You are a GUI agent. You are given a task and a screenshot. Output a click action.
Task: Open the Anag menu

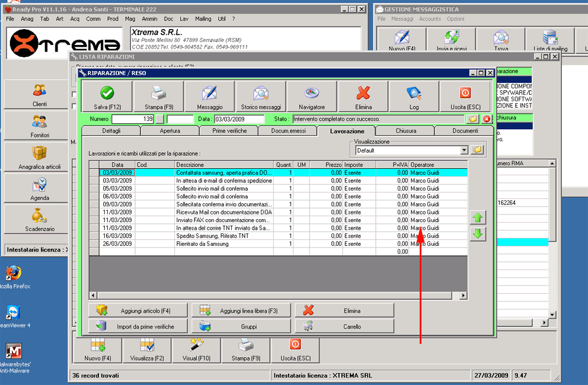pyautogui.click(x=27, y=19)
